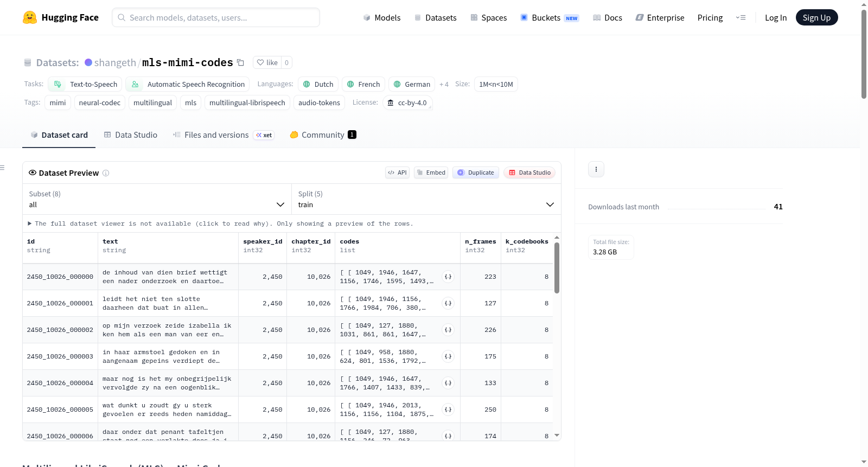Click the Dataset Preview info icon
Image resolution: width=868 pixels, height=467 pixels.
coord(106,173)
